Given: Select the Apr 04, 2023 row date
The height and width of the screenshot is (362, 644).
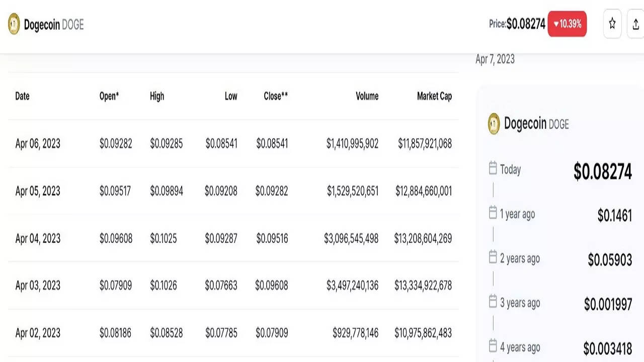Looking at the screenshot, I should (x=38, y=238).
